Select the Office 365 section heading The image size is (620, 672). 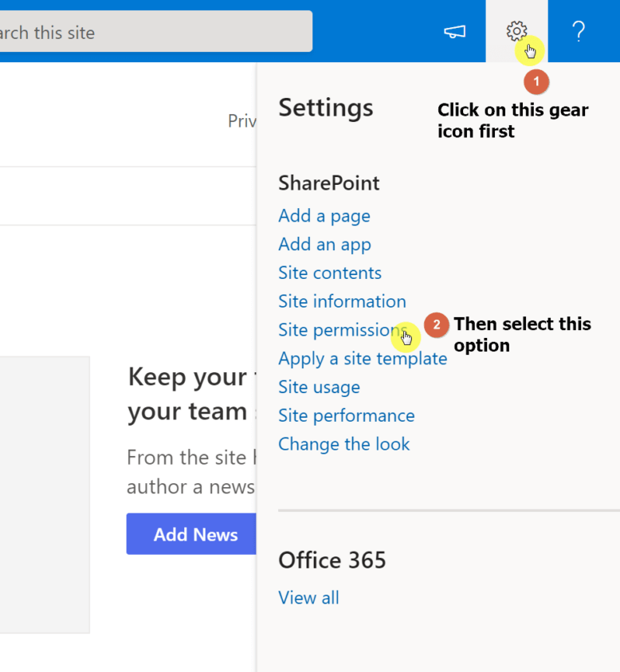coord(332,560)
